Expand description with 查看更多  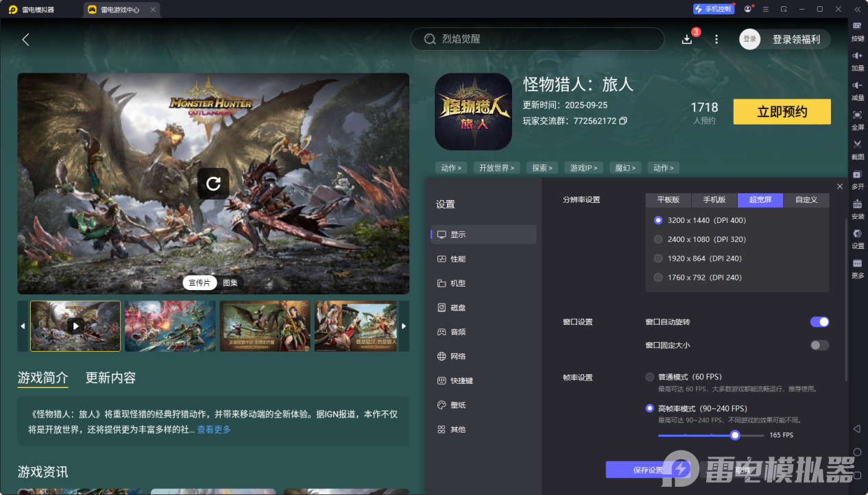(x=214, y=430)
